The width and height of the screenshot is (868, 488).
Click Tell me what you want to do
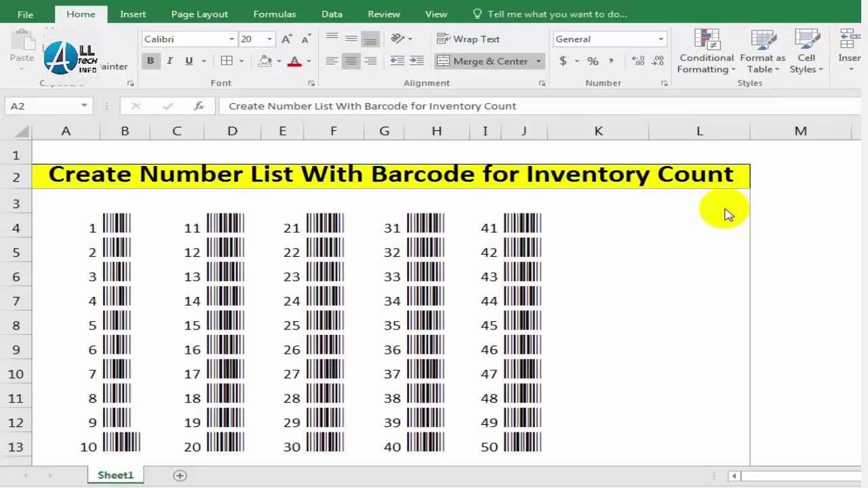tap(550, 14)
